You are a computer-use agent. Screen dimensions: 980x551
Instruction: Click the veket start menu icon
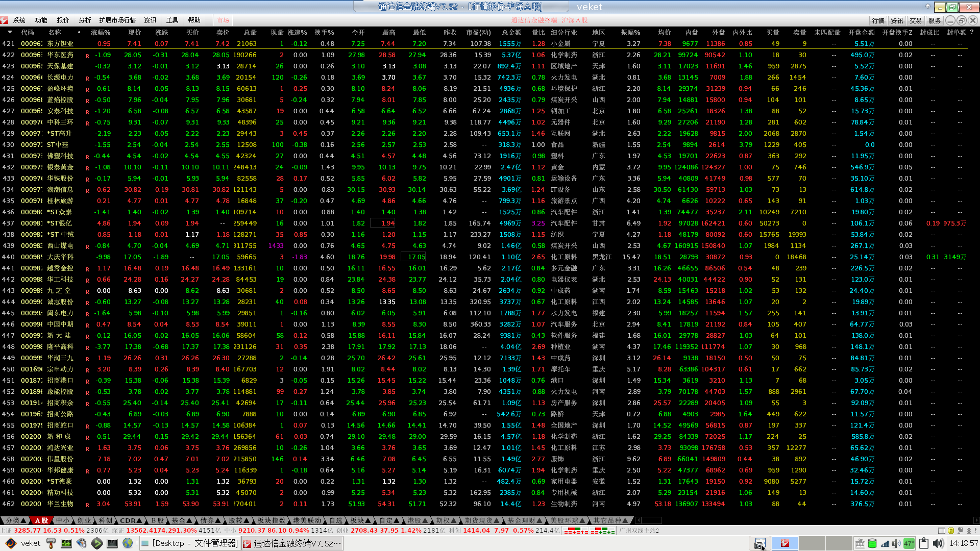[x=11, y=543]
